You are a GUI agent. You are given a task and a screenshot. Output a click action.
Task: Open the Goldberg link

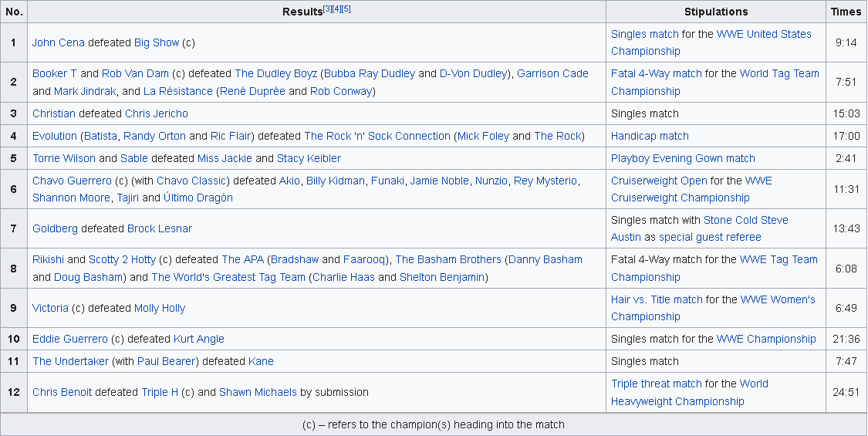point(55,228)
